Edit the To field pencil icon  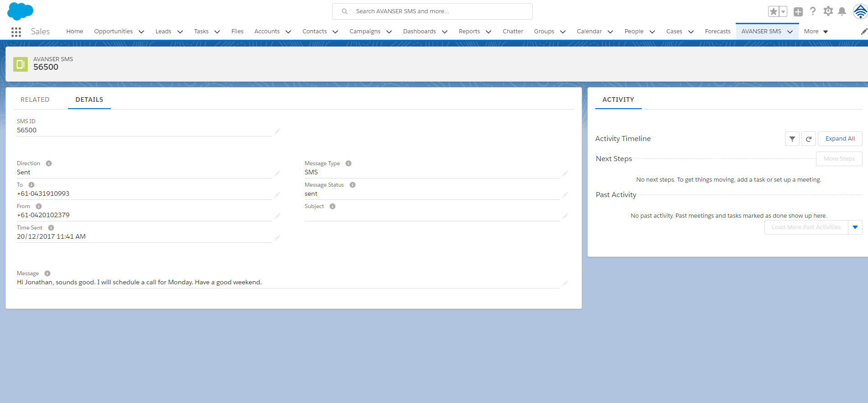click(277, 195)
